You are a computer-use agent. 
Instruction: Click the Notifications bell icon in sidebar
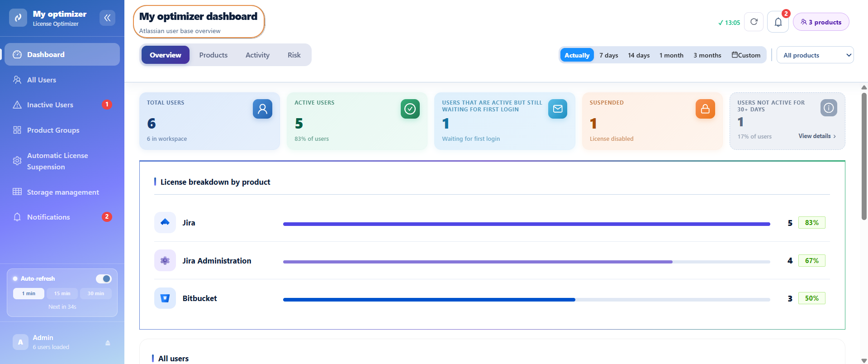[x=17, y=217]
